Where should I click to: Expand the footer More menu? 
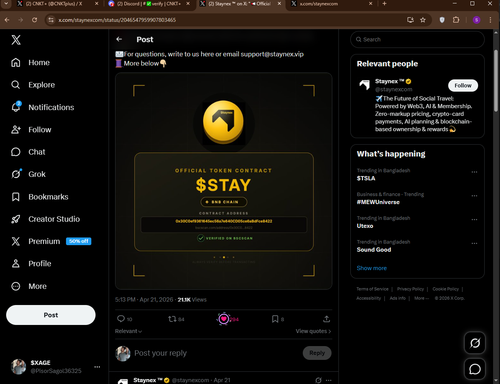(421, 298)
